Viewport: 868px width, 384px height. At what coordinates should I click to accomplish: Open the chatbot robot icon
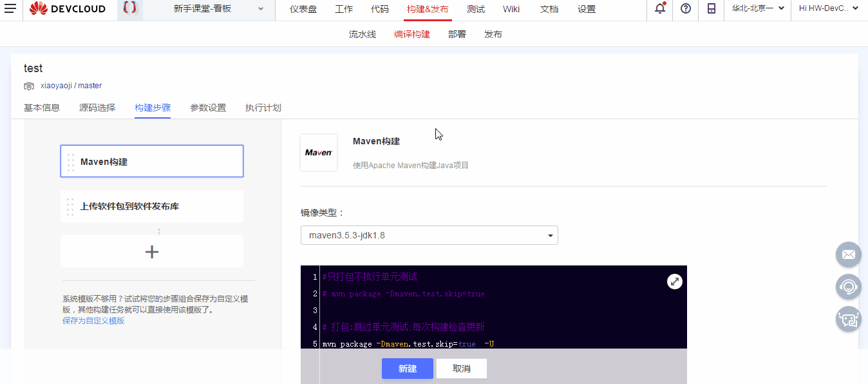click(x=848, y=319)
